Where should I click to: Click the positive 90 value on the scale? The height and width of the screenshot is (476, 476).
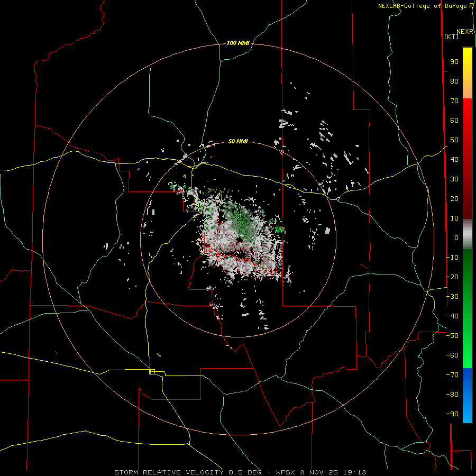(x=454, y=62)
